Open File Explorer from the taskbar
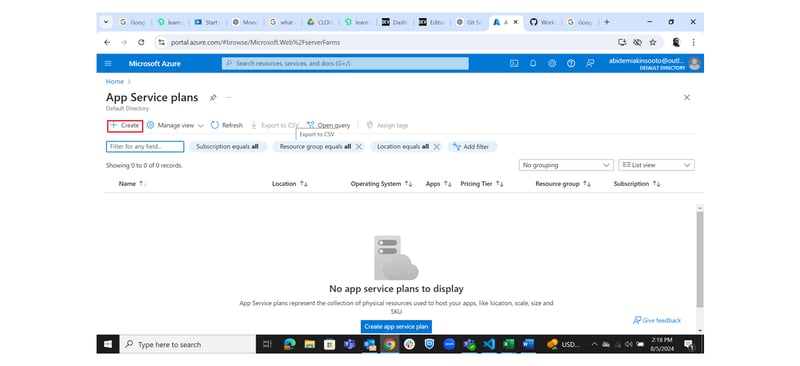Image resolution: width=800 pixels, height=366 pixels. click(x=309, y=345)
